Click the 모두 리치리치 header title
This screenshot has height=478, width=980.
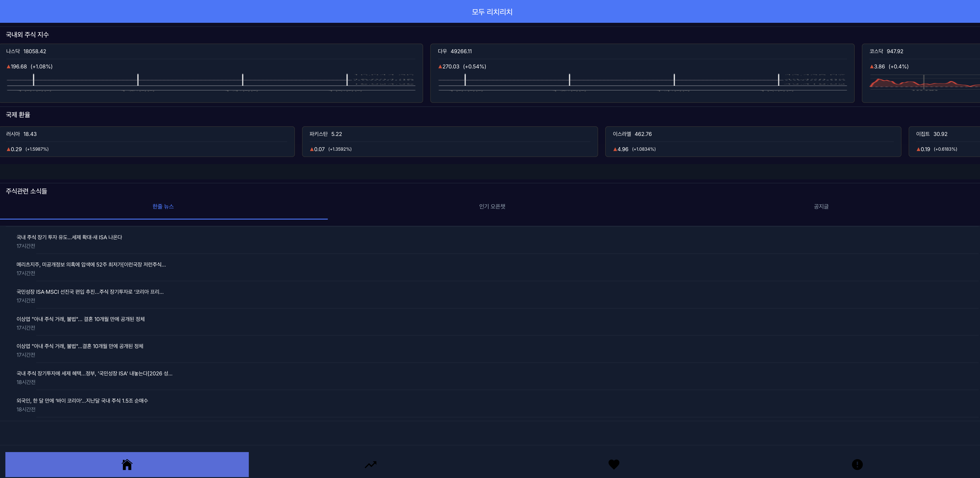pos(492,12)
